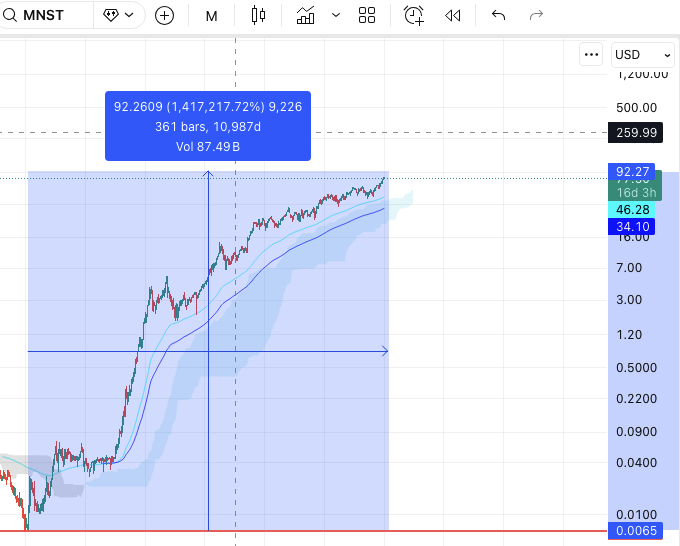Undo the last chart action

499,15
